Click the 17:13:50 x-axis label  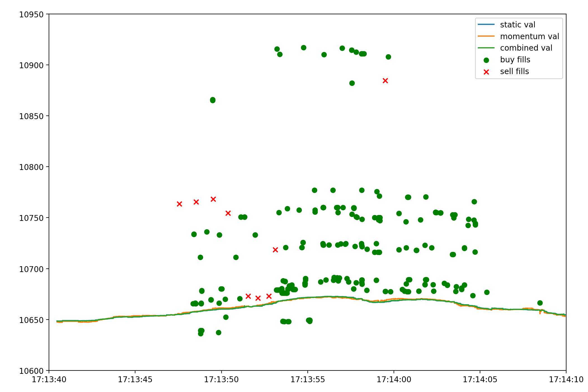point(221,379)
